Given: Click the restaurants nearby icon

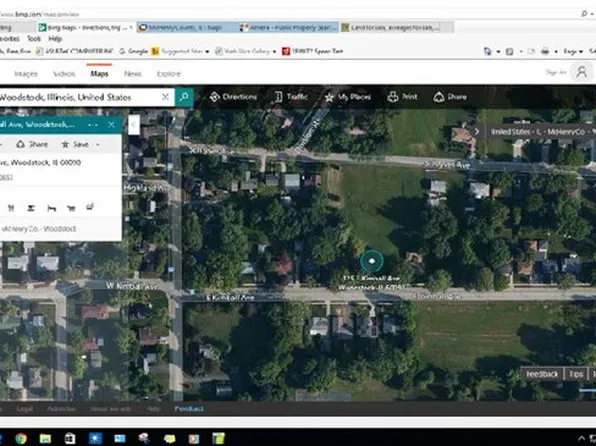Looking at the screenshot, I should (x=11, y=208).
